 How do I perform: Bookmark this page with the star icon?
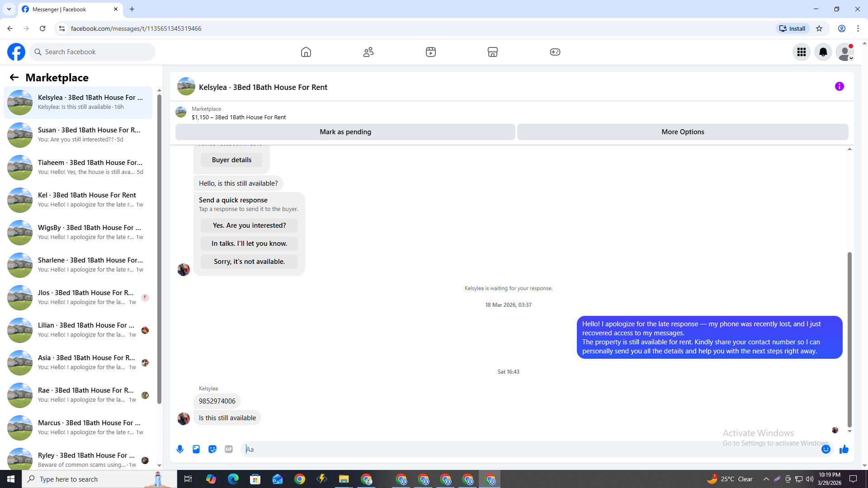[x=819, y=28]
